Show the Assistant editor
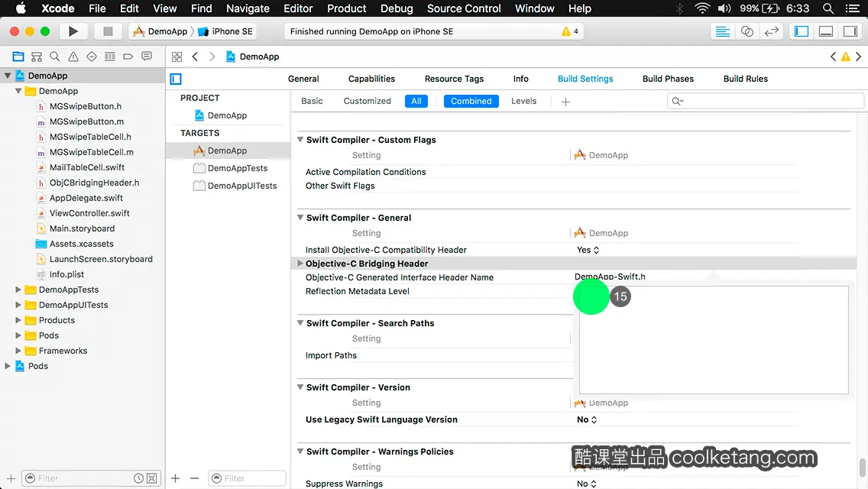This screenshot has height=489, width=868. pos(747,31)
